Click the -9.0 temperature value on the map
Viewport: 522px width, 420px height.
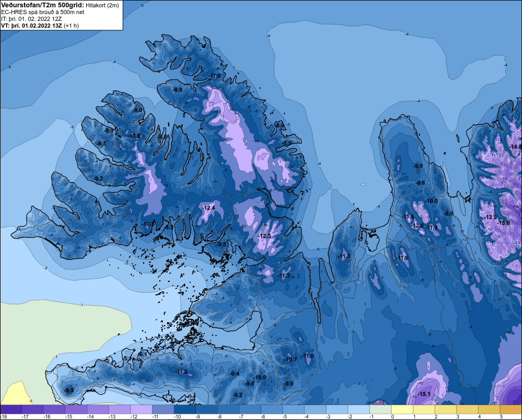[137, 110]
